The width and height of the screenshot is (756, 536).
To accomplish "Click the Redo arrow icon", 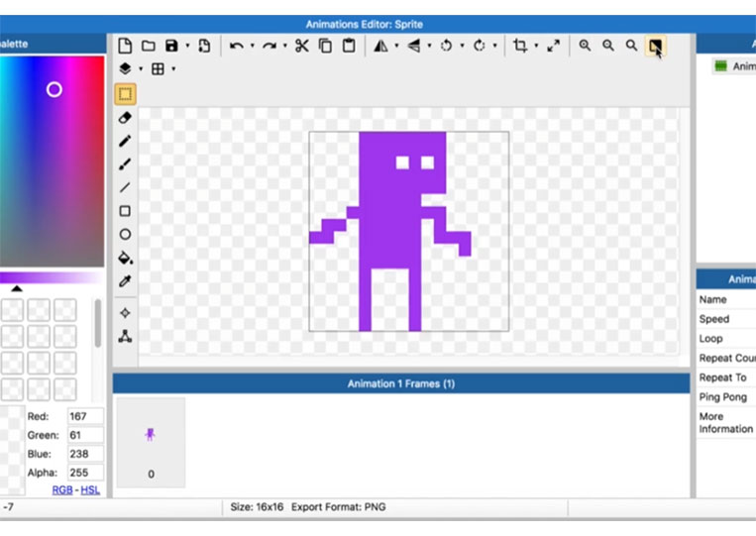I will click(270, 46).
